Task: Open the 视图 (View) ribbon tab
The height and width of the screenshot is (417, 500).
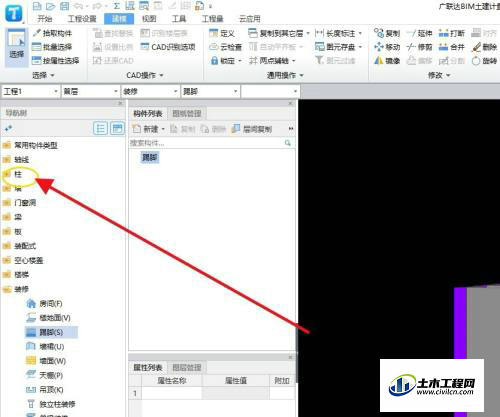Action: coord(149,19)
